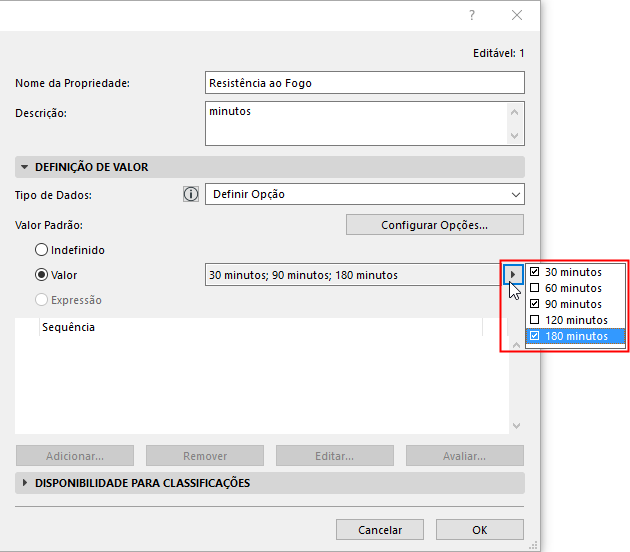Click the Editável: 1 label
Image resolution: width=630 pixels, height=552 pixels.
click(x=498, y=53)
